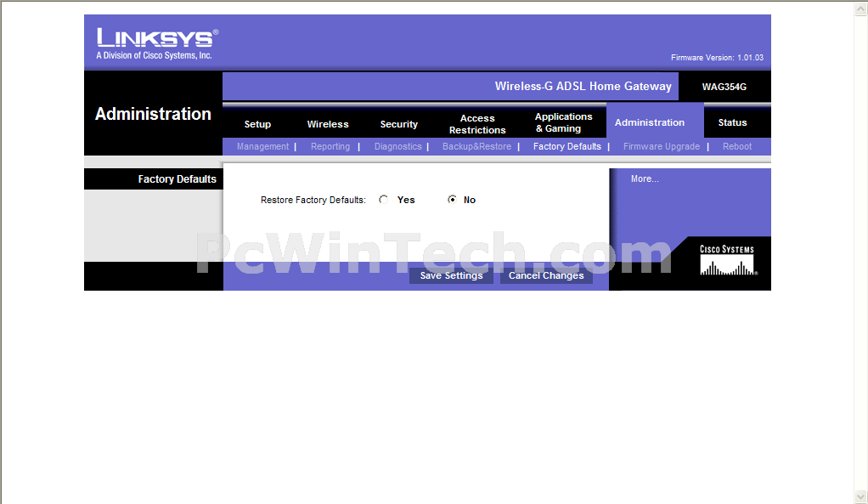The width and height of the screenshot is (868, 504).
Task: Click the scrollbar down arrow
Action: coord(861,496)
